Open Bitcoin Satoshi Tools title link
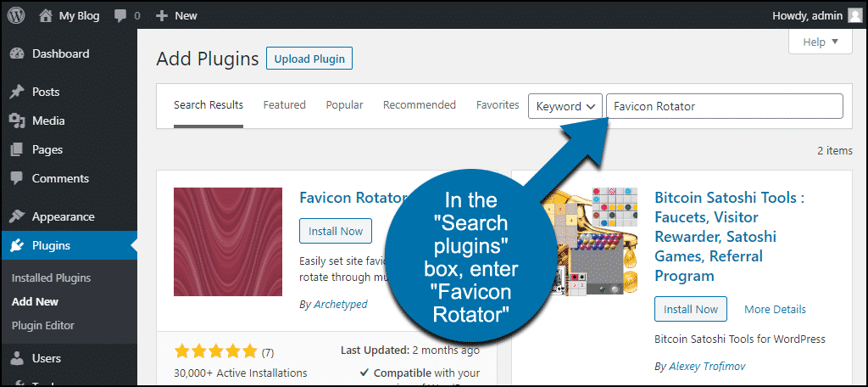Viewport: 868px width, 387px height. pos(729,237)
